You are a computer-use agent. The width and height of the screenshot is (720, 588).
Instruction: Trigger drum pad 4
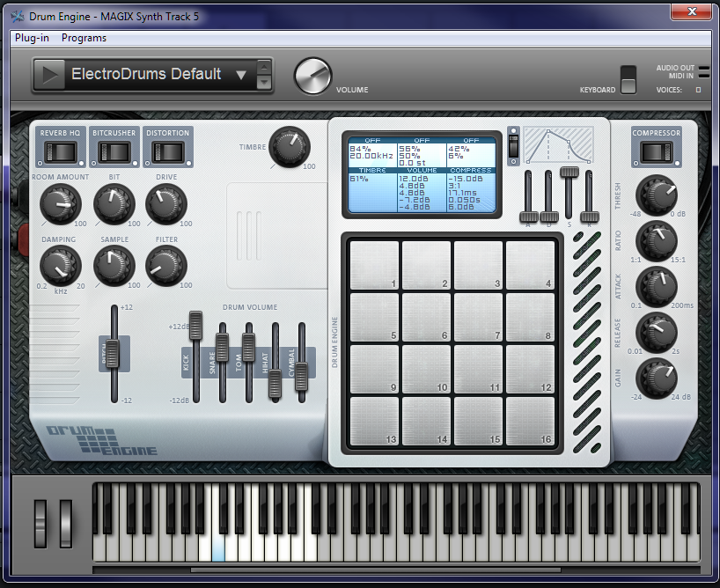[530, 266]
